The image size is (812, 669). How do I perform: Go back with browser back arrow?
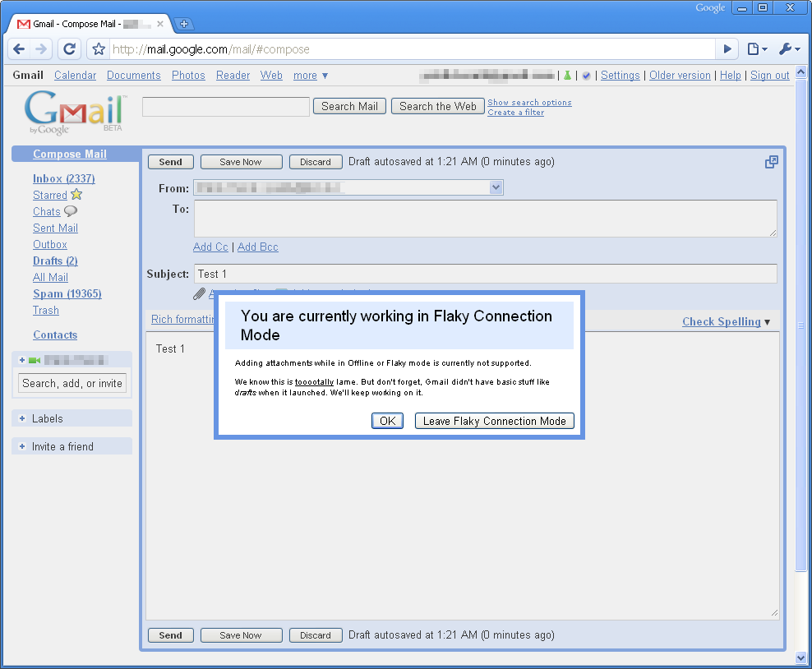click(19, 49)
